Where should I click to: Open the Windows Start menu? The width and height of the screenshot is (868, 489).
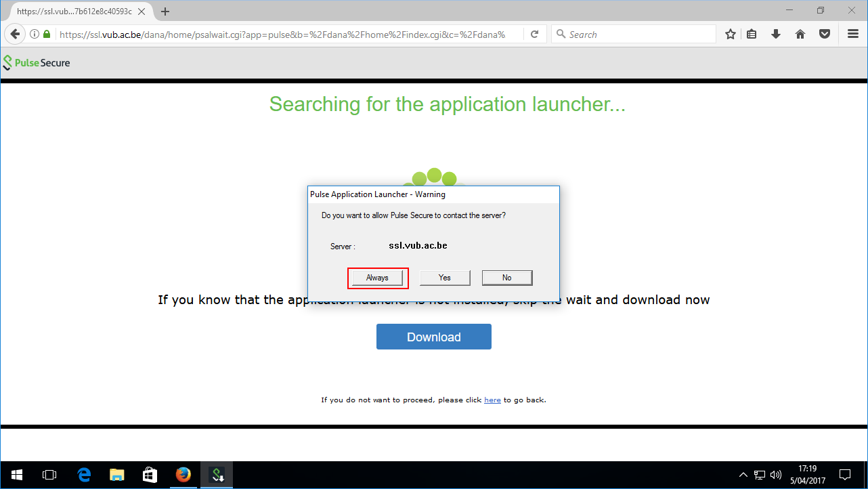pyautogui.click(x=16, y=475)
